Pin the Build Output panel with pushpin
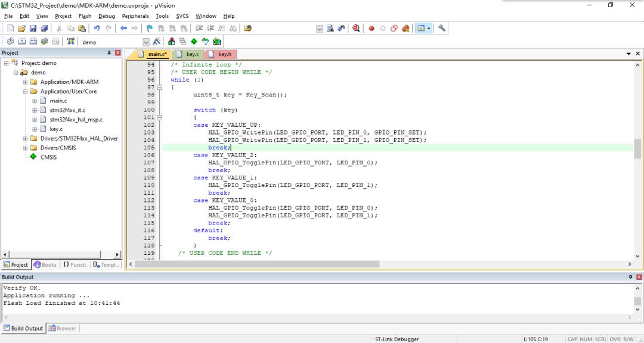 coord(630,277)
